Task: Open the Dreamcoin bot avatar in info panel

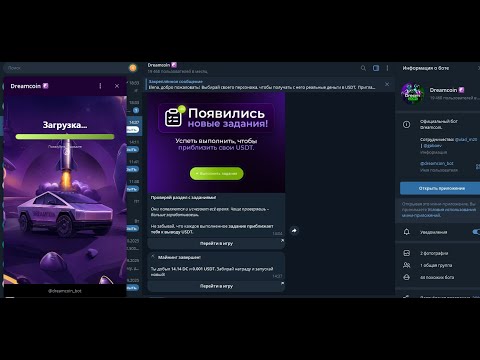Action: tap(413, 94)
